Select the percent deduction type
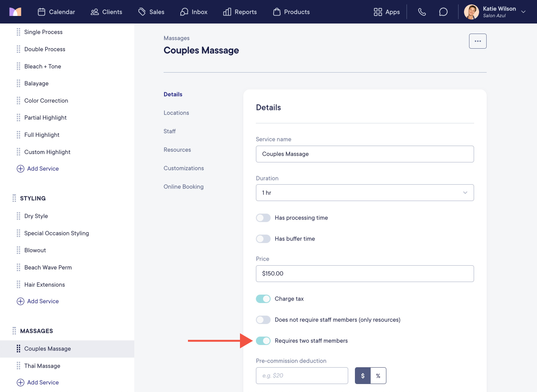537x392 pixels. (378, 376)
